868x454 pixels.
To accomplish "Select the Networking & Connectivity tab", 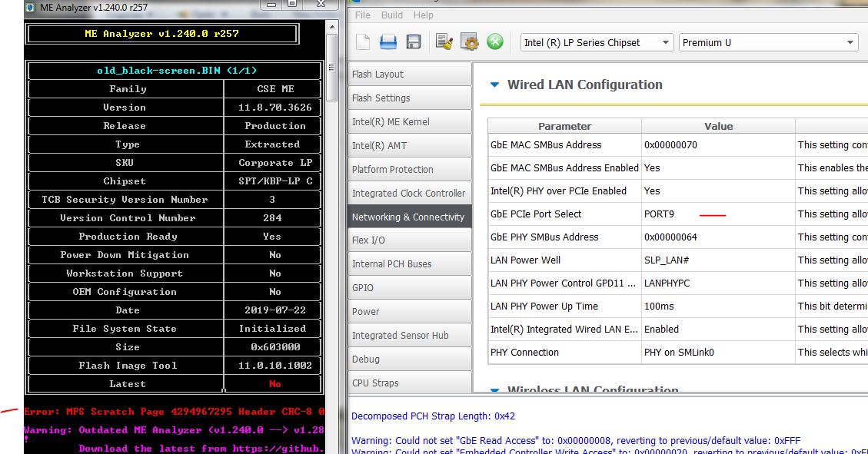I will [410, 217].
